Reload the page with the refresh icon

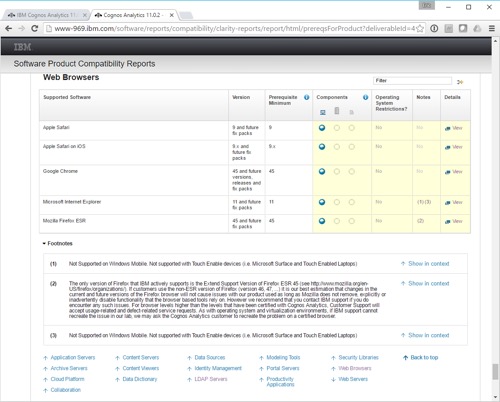(x=34, y=29)
